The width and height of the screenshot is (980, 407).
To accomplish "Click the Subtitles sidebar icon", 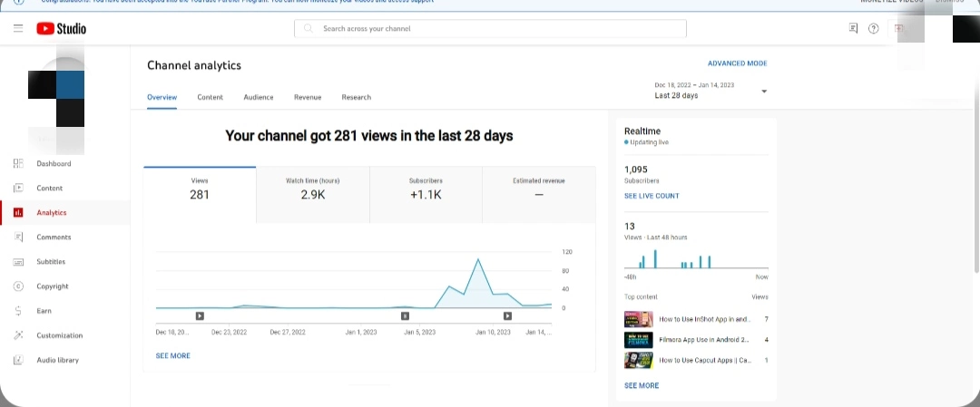I will [18, 262].
